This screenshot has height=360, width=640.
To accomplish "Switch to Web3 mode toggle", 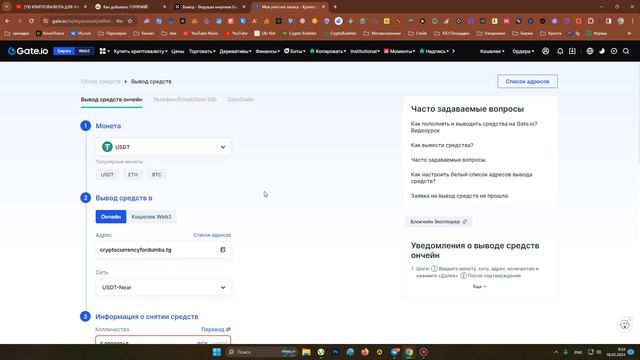I will point(84,51).
